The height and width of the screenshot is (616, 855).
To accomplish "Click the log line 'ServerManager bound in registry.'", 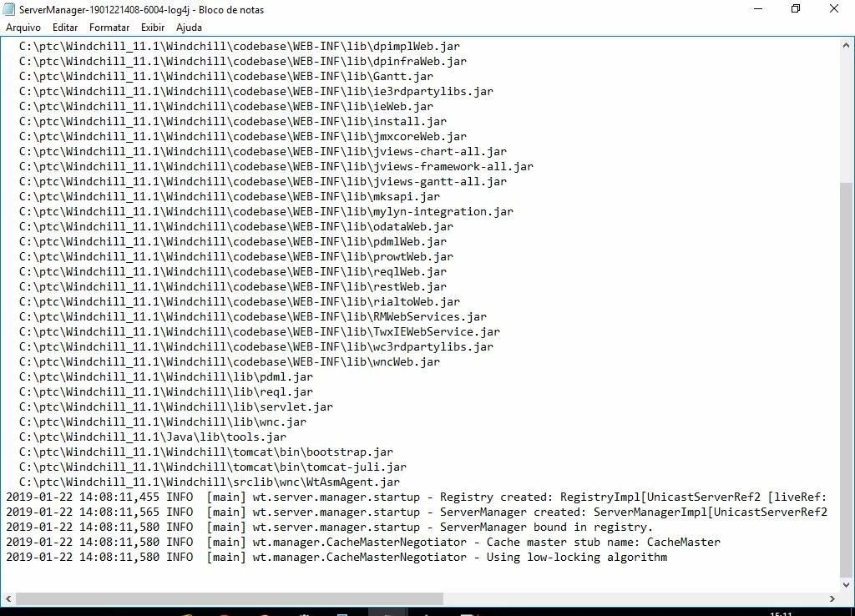I will tap(329, 527).
